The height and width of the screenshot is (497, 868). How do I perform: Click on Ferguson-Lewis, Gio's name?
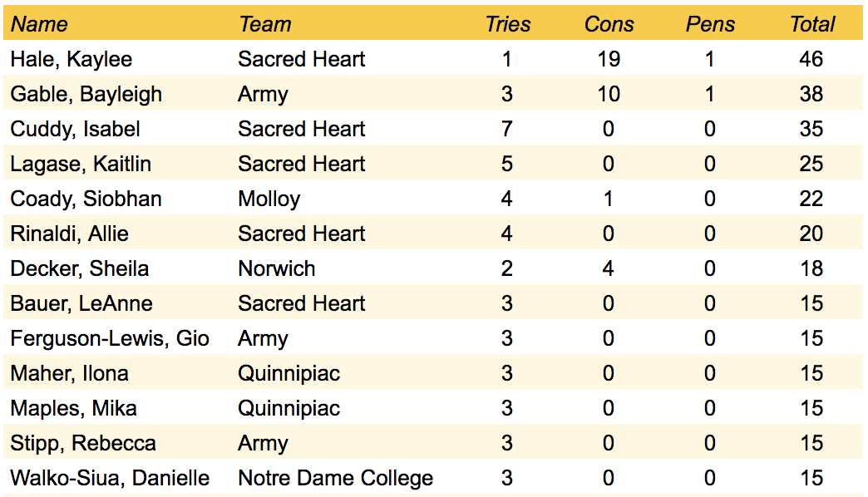tap(110, 338)
